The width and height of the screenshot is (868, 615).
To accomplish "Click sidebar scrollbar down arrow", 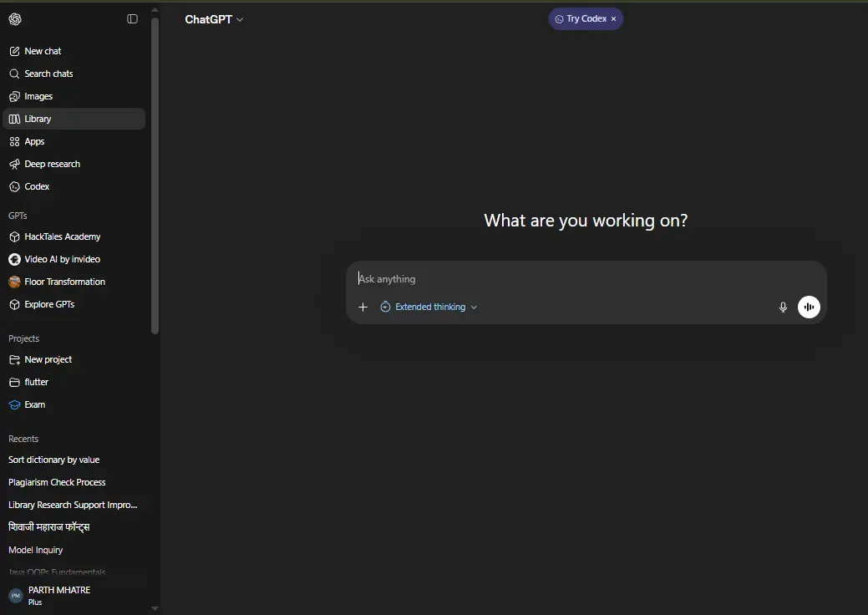I will tap(155, 608).
